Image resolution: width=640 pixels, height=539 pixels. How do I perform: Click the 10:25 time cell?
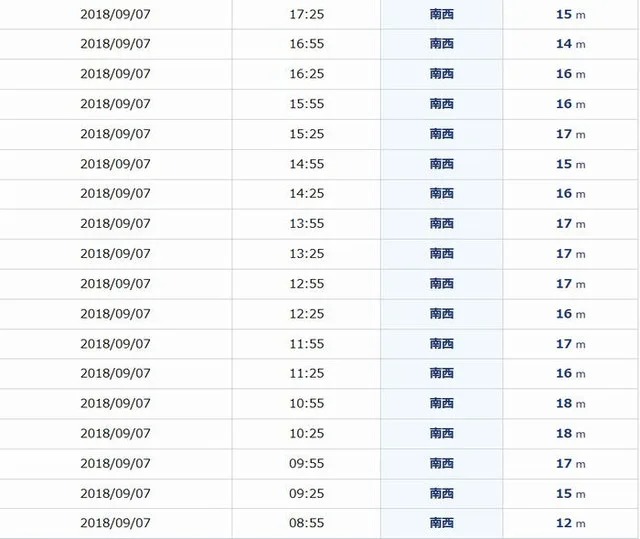pos(307,433)
